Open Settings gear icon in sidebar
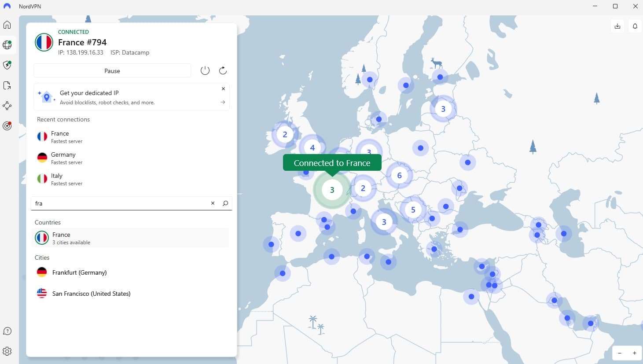The width and height of the screenshot is (643, 364). 7,351
